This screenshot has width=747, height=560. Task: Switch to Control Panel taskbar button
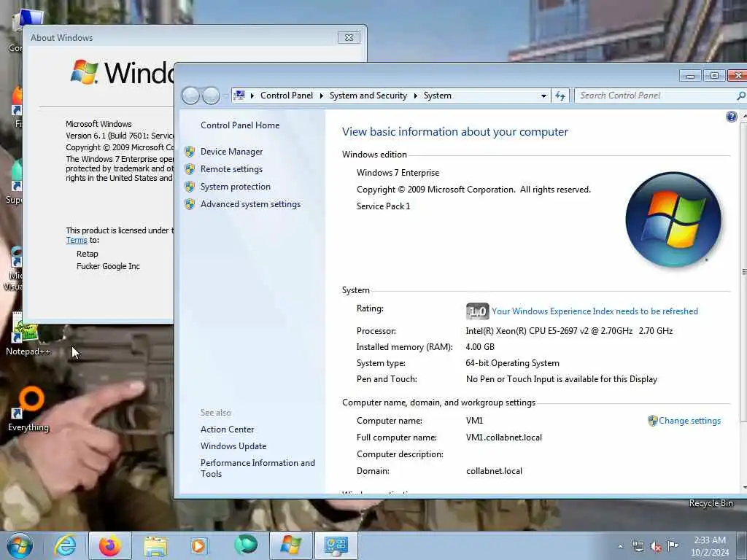click(336, 545)
